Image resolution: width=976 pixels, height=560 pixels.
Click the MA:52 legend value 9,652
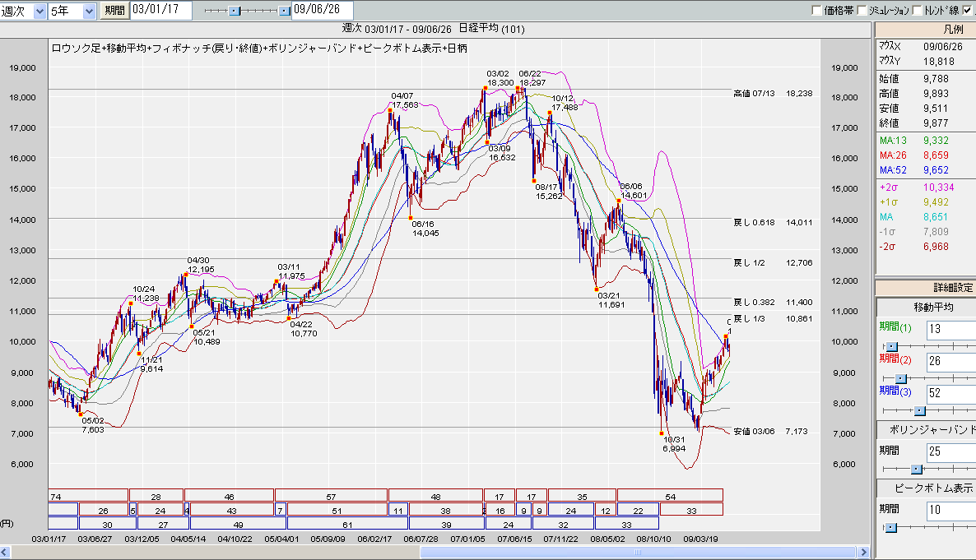(x=936, y=170)
